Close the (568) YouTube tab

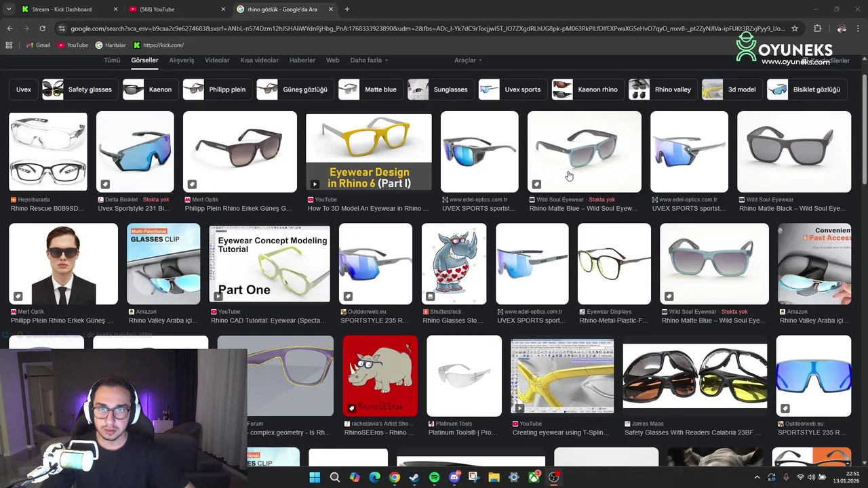(223, 9)
